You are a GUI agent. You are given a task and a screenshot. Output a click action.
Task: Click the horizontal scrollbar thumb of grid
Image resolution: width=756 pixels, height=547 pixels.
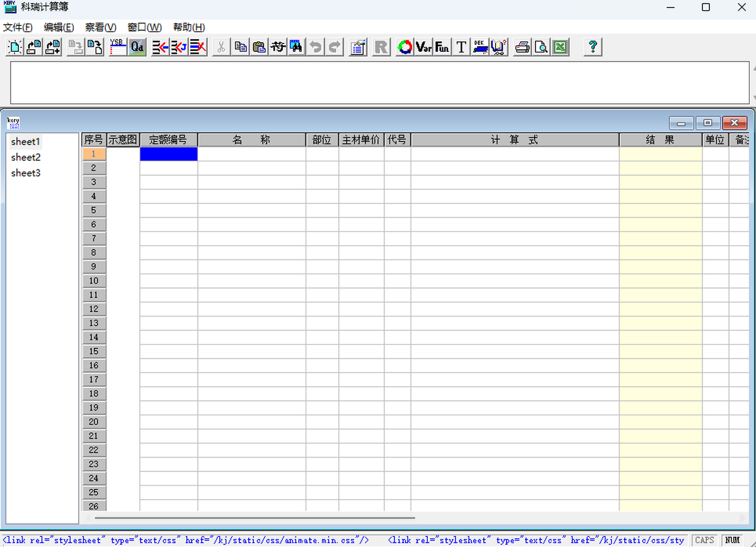[x=255, y=518]
